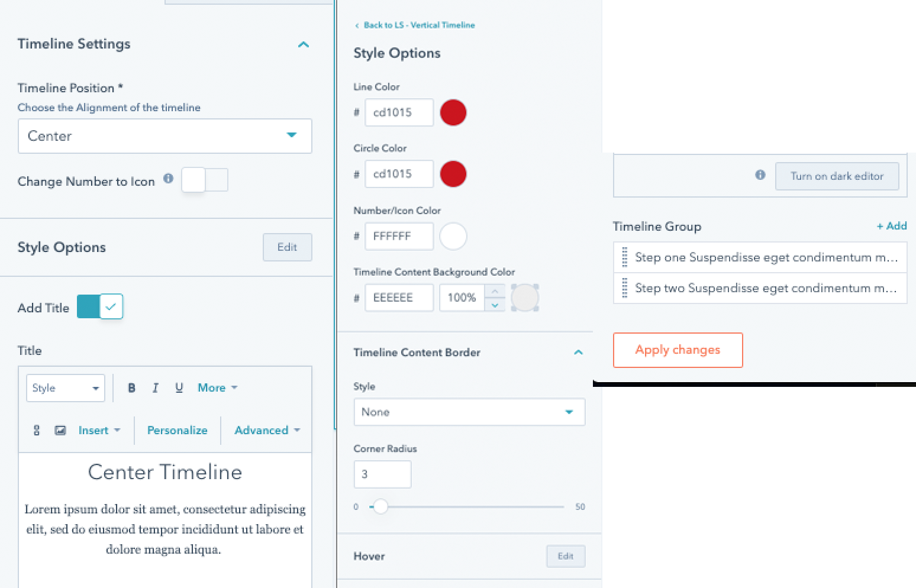Open the More formatting menu

(x=217, y=387)
